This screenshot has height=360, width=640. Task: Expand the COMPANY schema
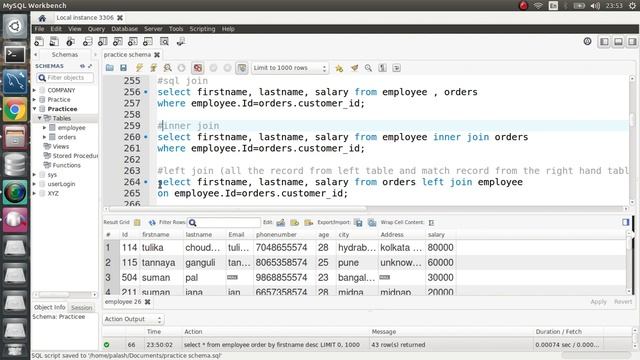35,90
